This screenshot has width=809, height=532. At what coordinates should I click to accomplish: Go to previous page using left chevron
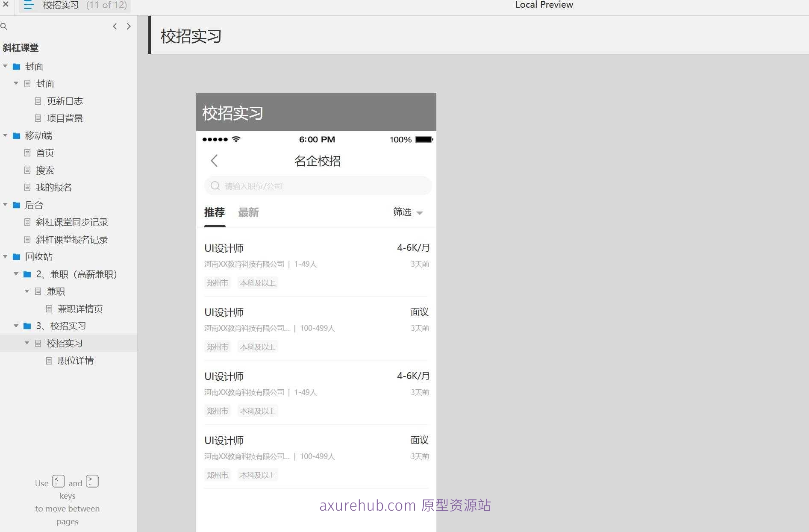[115, 26]
